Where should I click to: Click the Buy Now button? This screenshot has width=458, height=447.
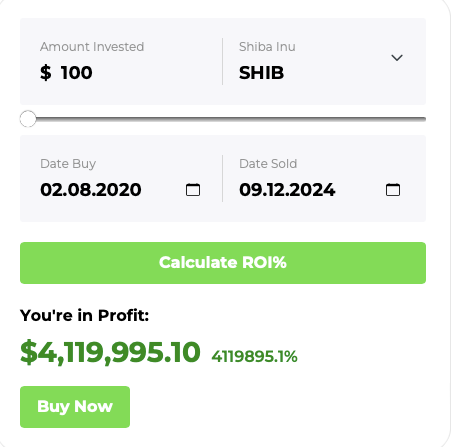(75, 407)
